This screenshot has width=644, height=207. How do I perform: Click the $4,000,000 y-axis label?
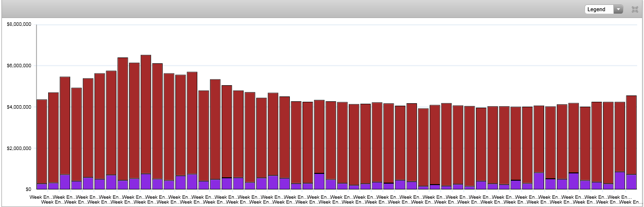(x=19, y=107)
